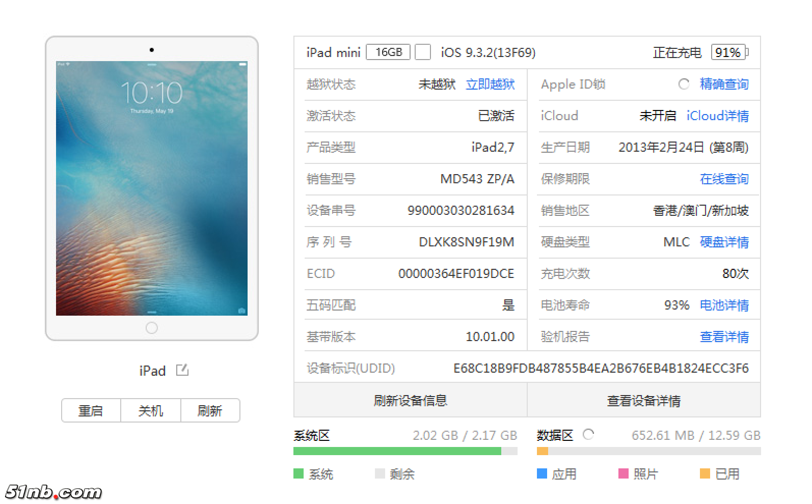Click the Apple ID lock loading spinner
The width and height of the screenshot is (812, 504).
[684, 84]
